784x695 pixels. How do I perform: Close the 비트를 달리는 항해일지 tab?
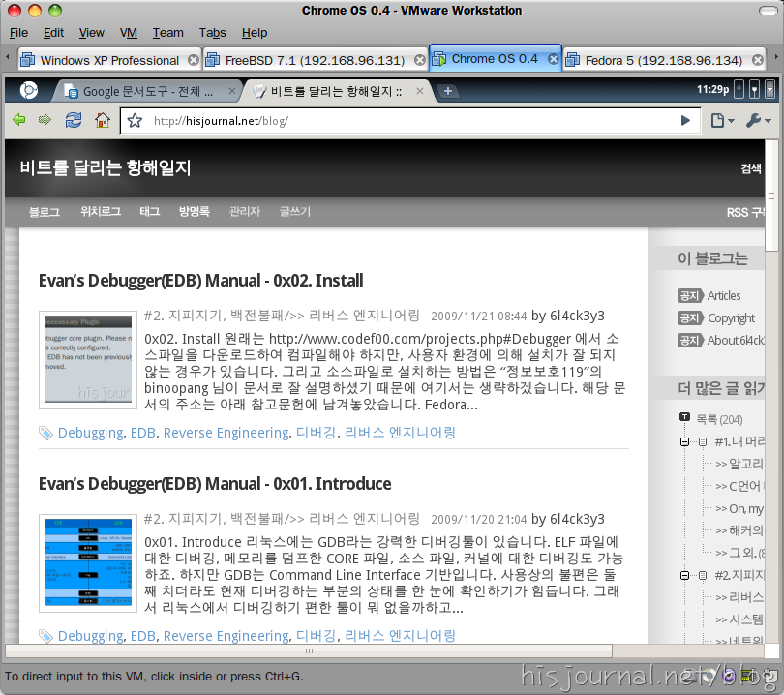pos(420,91)
